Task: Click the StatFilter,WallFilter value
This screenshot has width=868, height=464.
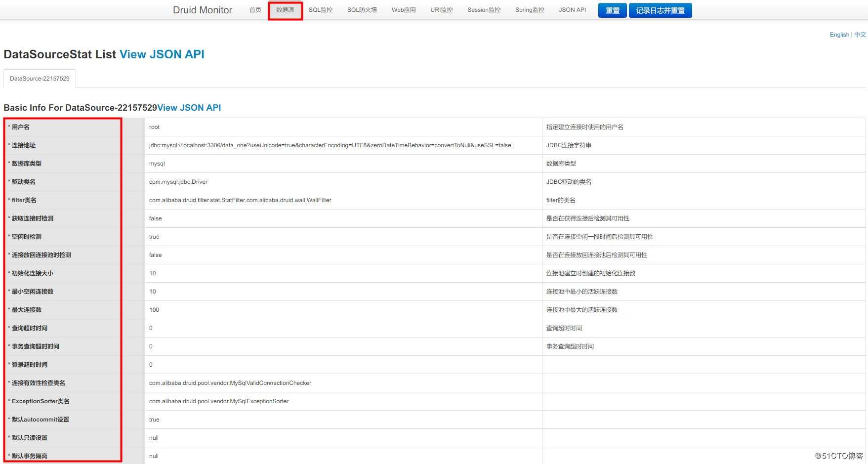Action: click(240, 200)
